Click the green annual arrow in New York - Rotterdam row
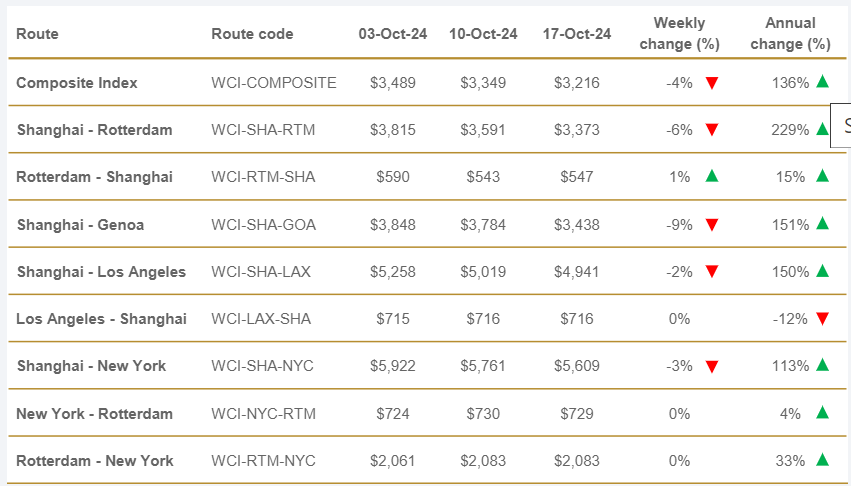Screen dimensions: 851x486 pos(822,412)
